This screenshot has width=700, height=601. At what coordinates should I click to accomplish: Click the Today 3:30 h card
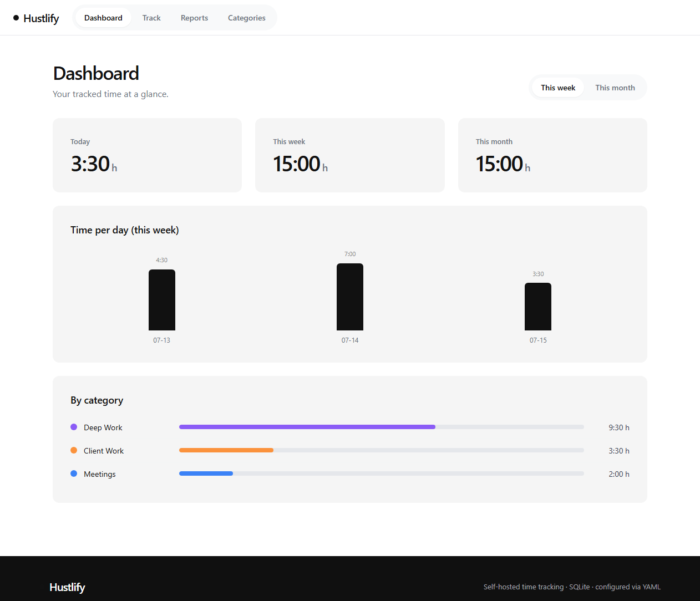click(x=147, y=155)
